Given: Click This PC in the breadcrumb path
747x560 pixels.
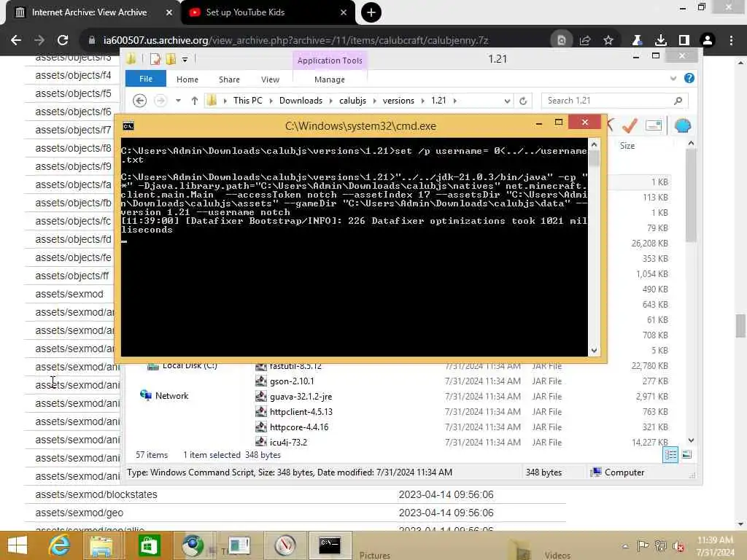Looking at the screenshot, I should (248, 101).
